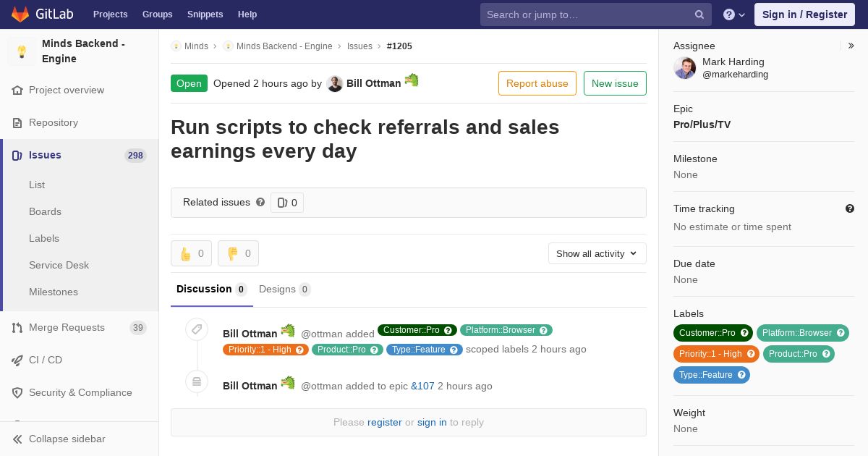Open Service Desk sub-item

(x=59, y=266)
